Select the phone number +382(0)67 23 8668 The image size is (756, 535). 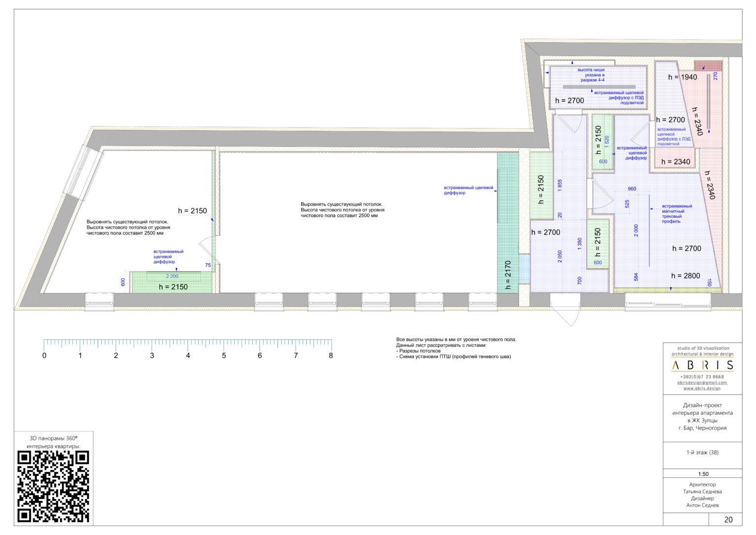[x=702, y=377]
